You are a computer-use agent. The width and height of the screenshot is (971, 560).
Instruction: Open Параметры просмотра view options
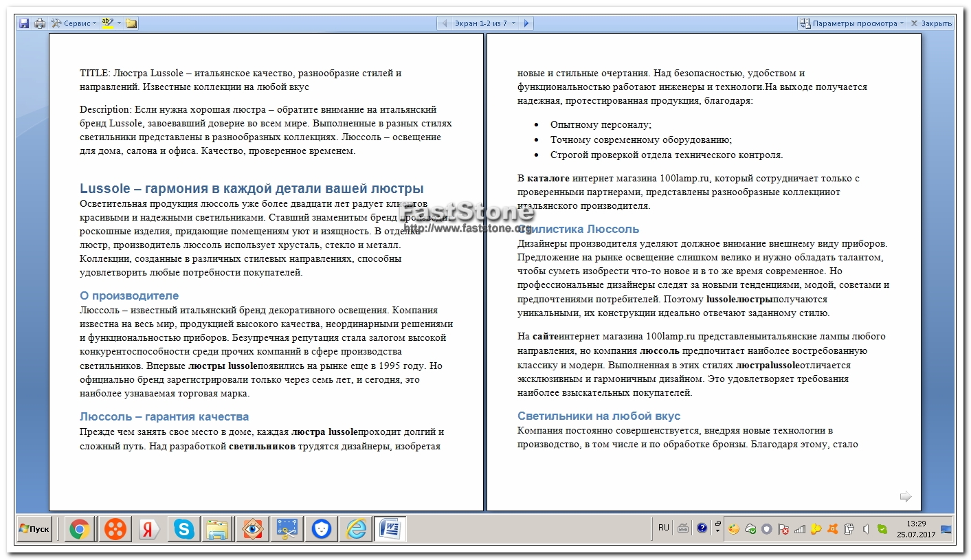coord(852,23)
